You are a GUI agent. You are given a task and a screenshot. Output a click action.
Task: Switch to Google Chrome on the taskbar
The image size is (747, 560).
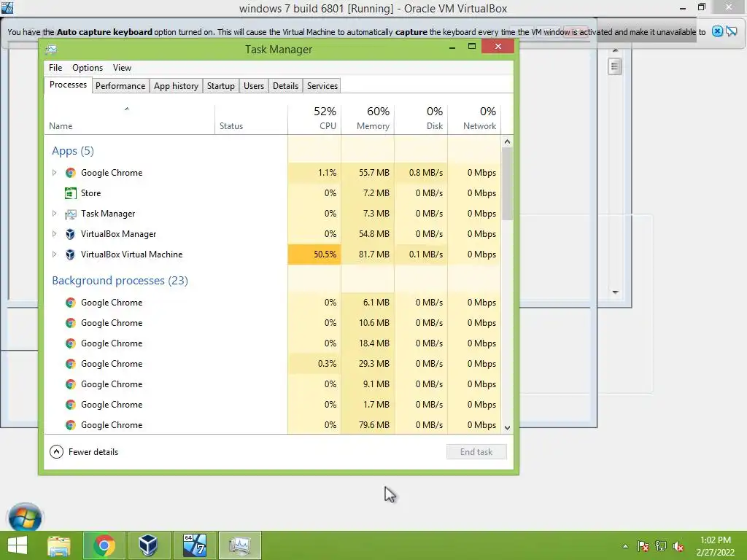coord(104,545)
